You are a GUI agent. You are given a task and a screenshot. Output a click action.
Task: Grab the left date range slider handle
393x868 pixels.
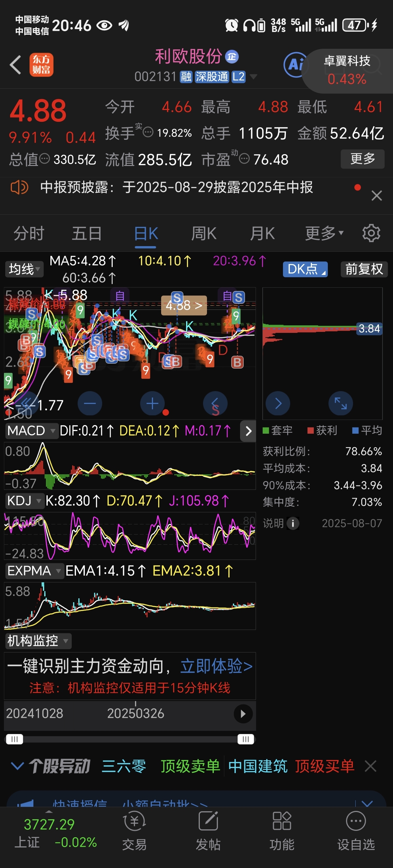tap(14, 739)
